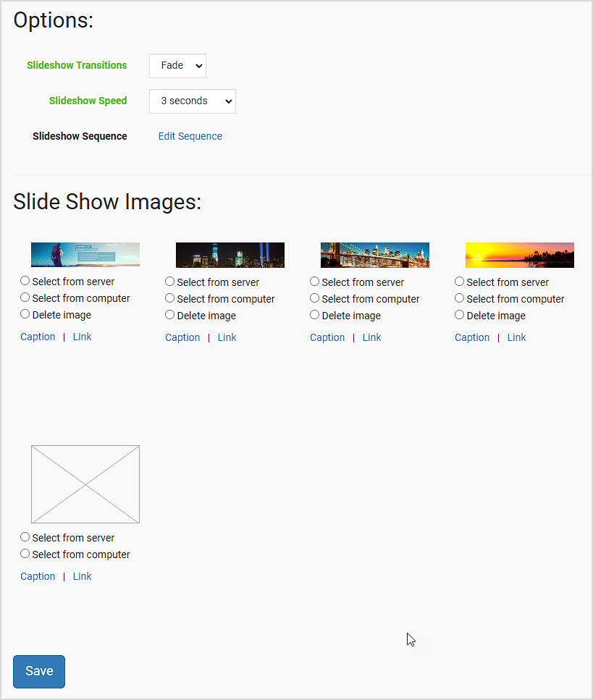Click the night skyline thumbnail

click(x=230, y=254)
